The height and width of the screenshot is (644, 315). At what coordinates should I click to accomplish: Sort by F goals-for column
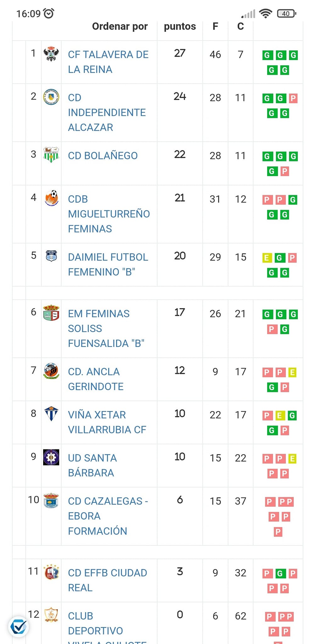(x=215, y=26)
